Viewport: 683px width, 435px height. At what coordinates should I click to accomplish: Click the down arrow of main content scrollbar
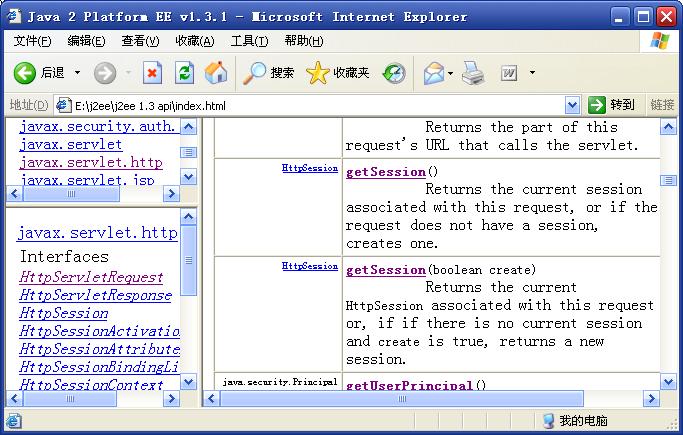pyautogui.click(x=668, y=382)
